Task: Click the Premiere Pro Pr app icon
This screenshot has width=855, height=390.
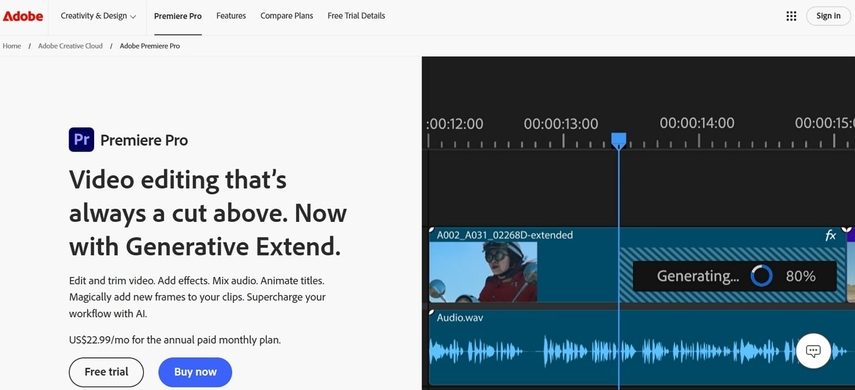Action: pos(81,140)
